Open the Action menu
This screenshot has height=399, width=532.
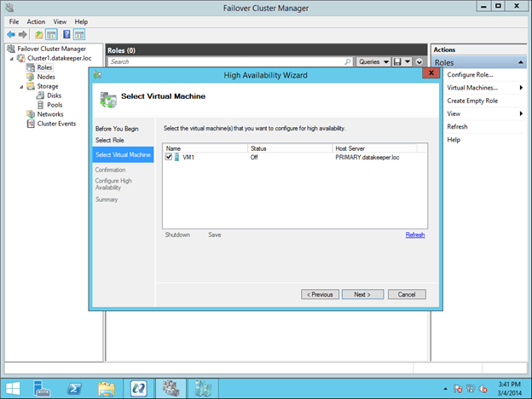tap(36, 21)
